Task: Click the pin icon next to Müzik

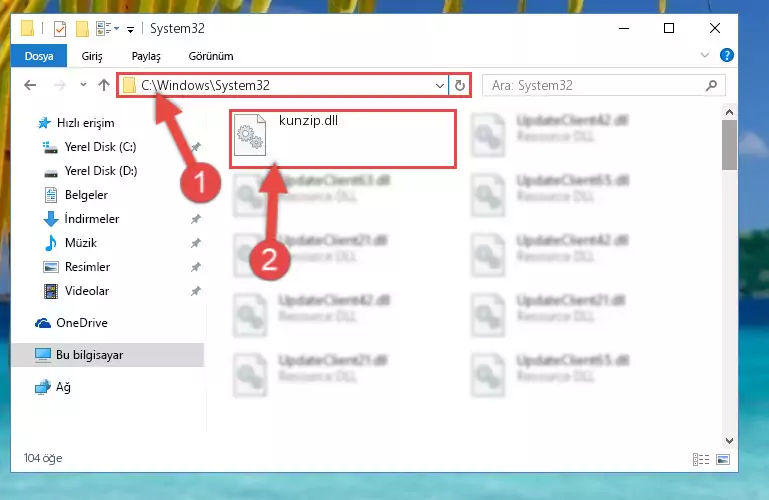Action: click(x=196, y=243)
